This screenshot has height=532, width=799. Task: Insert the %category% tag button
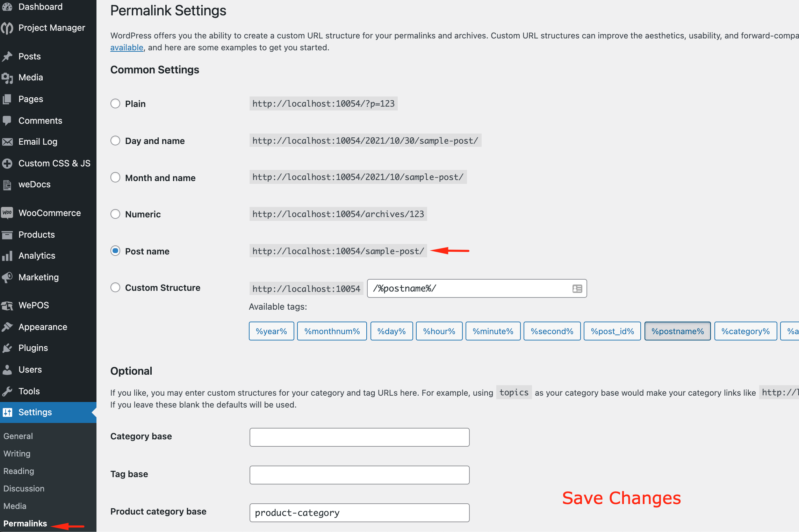pyautogui.click(x=746, y=331)
